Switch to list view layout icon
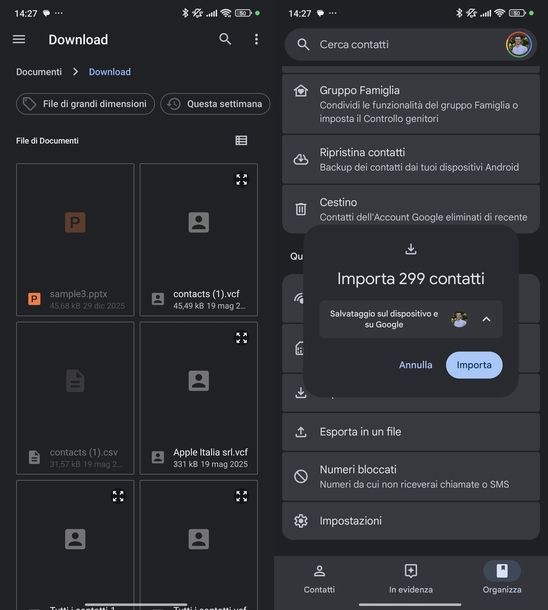 click(x=241, y=140)
